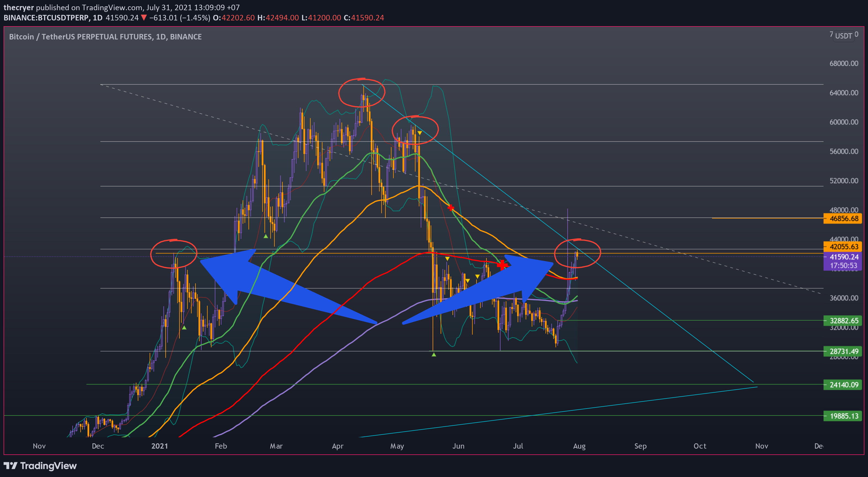Click the 46856.68 orange price label

click(x=842, y=218)
